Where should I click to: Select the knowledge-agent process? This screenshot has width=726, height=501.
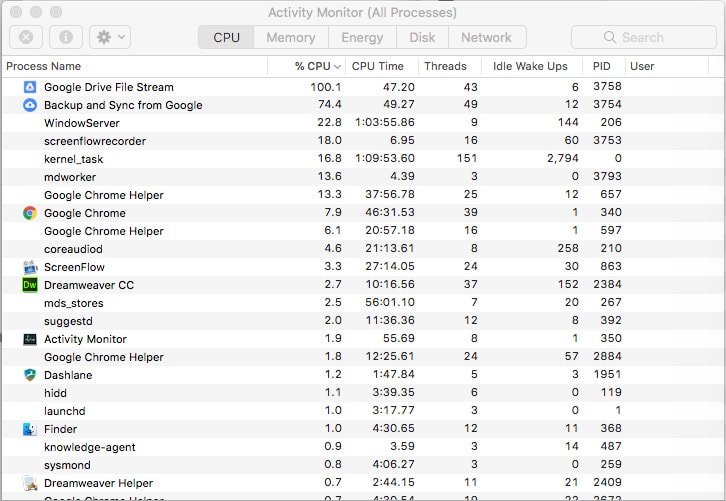click(x=90, y=447)
